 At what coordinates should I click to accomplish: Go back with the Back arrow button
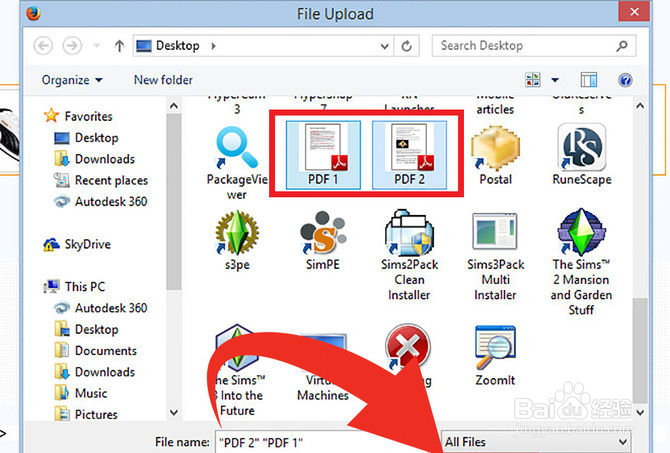(43, 45)
